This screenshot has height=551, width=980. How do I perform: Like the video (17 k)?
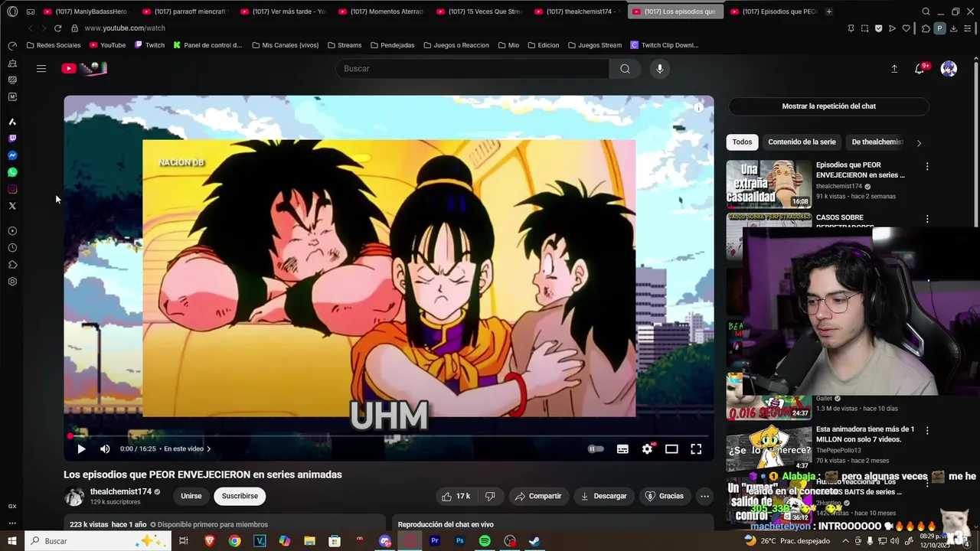(x=456, y=496)
